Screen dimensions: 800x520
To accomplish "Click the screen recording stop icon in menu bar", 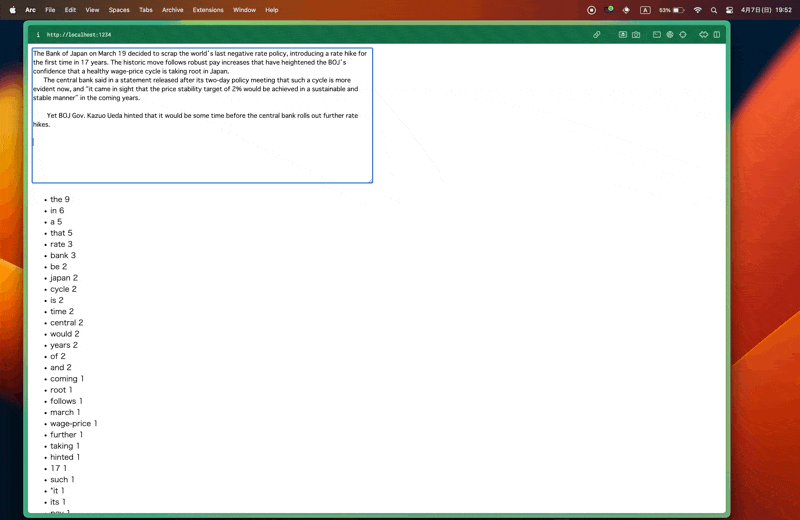I will tap(591, 10).
